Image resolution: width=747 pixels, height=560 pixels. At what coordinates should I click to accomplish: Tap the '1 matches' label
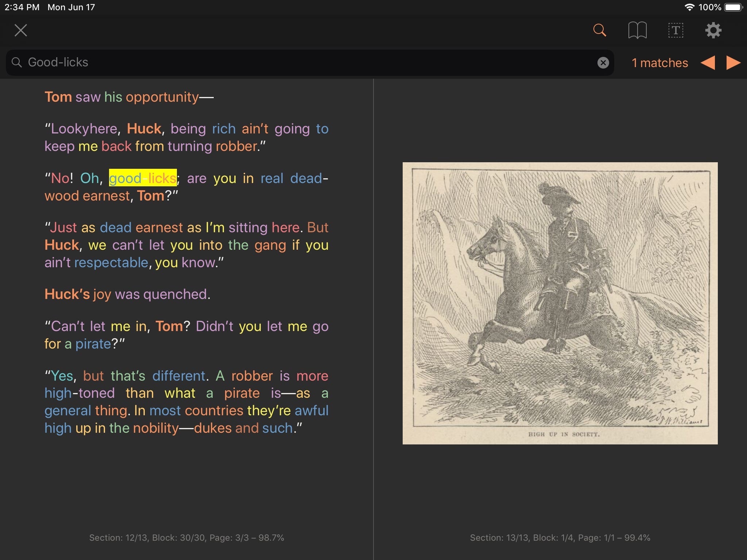pyautogui.click(x=660, y=63)
